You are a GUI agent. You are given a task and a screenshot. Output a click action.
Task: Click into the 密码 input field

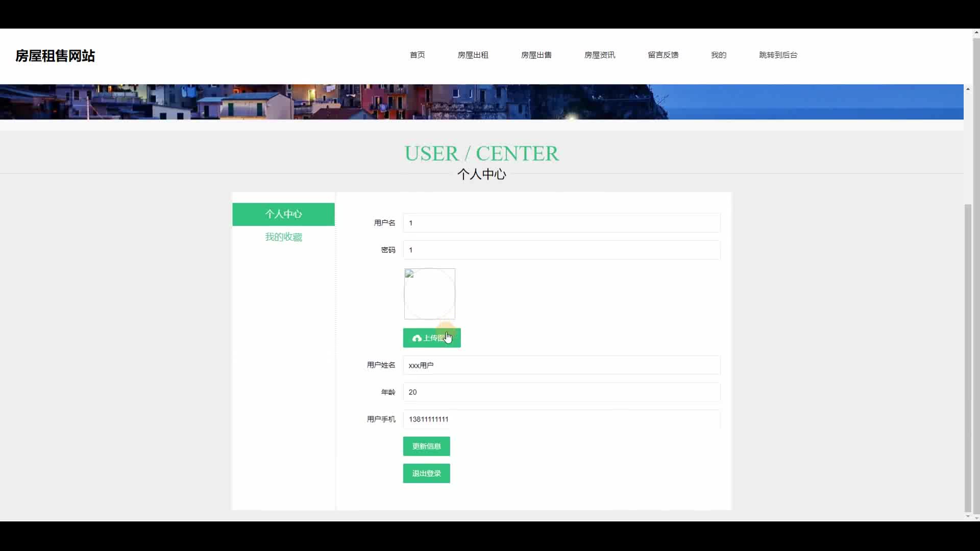[x=561, y=250]
